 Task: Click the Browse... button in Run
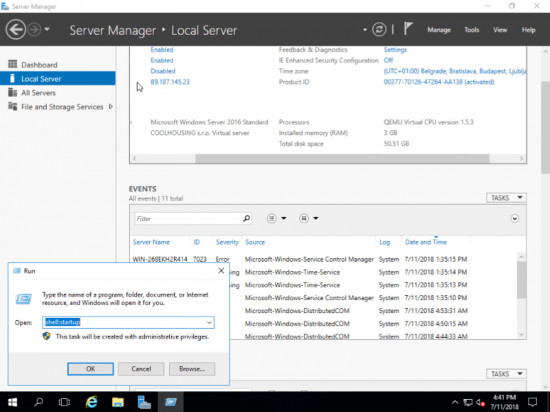click(x=192, y=369)
